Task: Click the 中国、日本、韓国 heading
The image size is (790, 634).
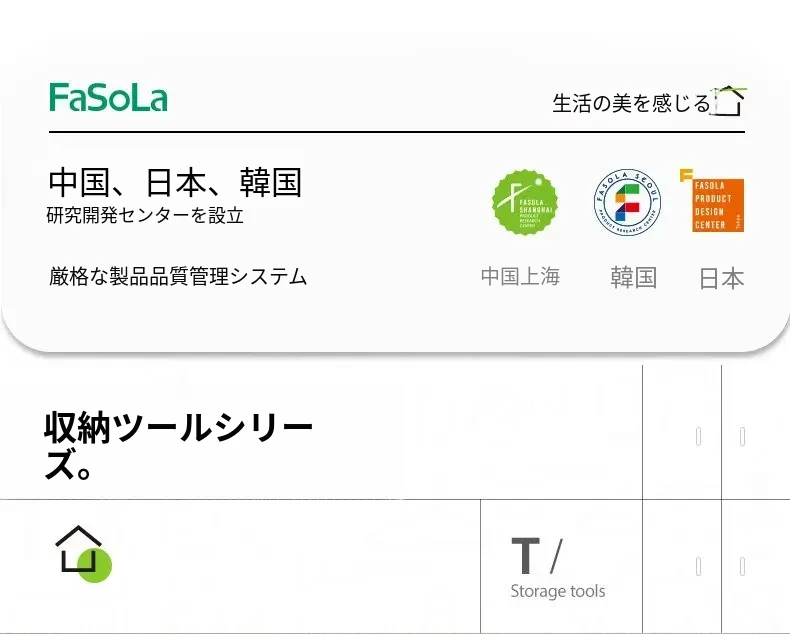Action: [x=175, y=182]
